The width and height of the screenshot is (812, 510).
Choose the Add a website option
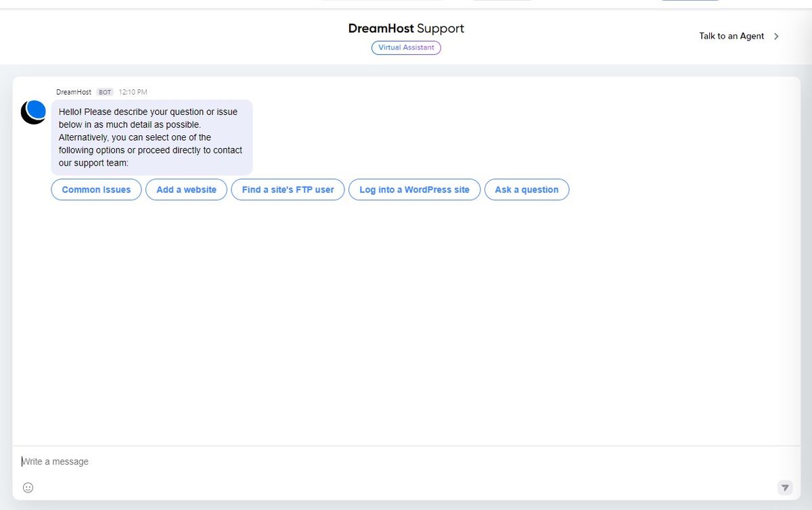[x=186, y=189]
